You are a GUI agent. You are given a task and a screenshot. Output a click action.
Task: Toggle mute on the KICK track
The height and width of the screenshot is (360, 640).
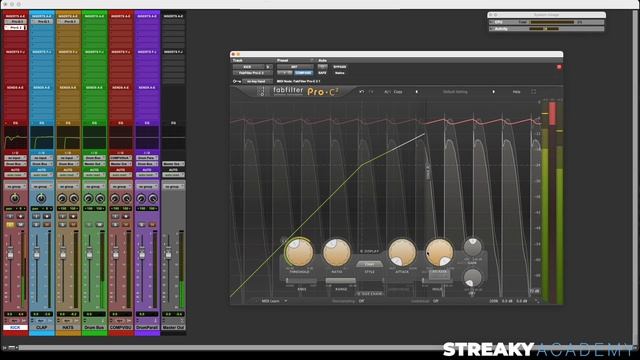20,224
